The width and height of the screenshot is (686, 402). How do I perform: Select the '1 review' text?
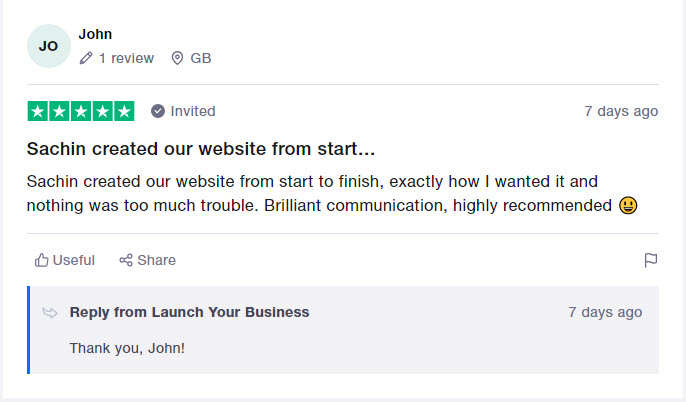(126, 58)
